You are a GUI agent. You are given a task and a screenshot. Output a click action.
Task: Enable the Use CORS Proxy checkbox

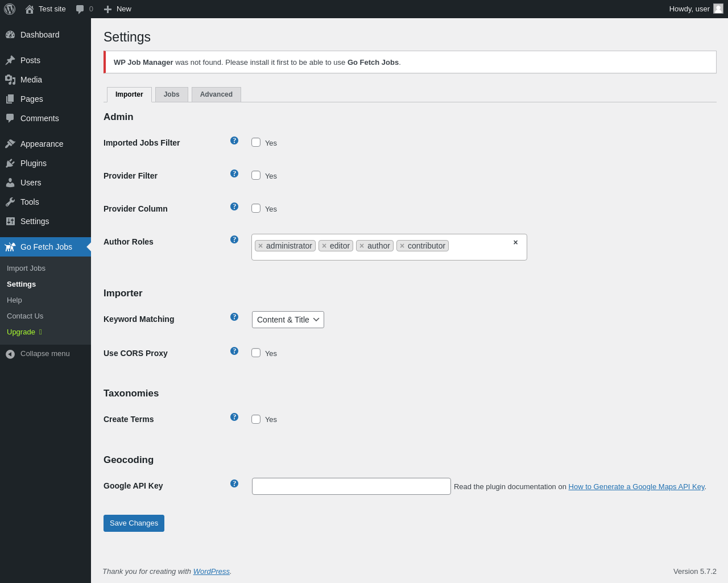coord(256,353)
